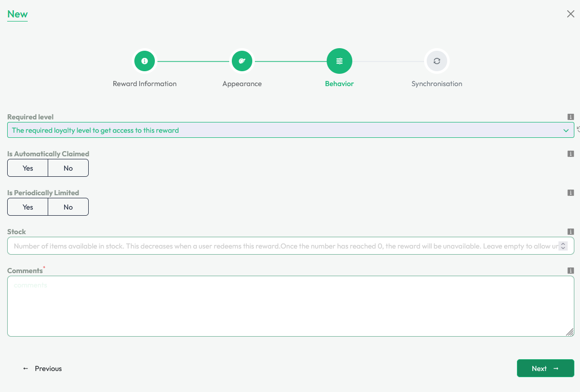Click the Required level chevron arrow
Viewport: 580px width, 392px height.
coord(566,131)
